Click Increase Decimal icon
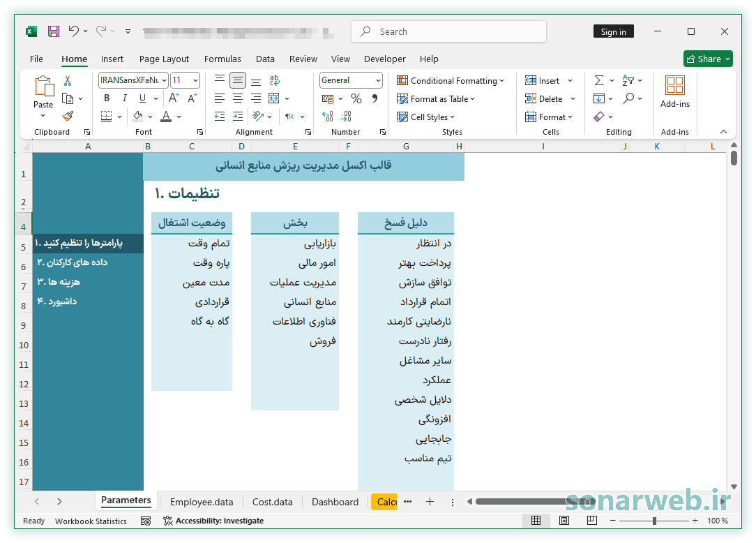 327,117
